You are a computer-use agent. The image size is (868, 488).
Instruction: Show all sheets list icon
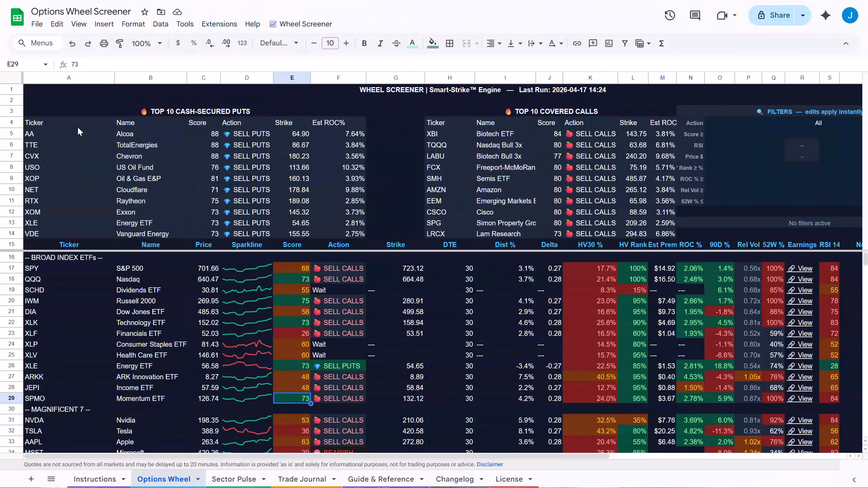click(51, 479)
